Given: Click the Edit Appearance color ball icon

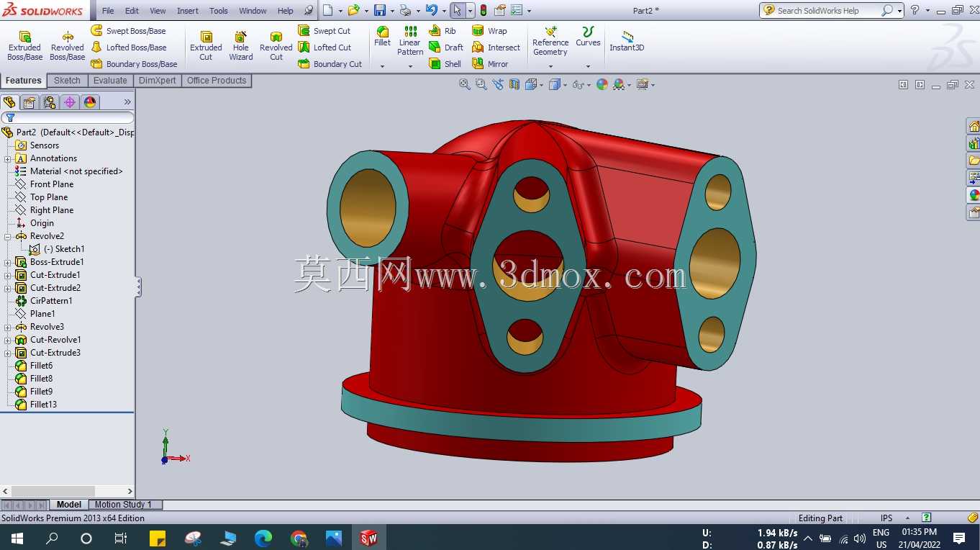Looking at the screenshot, I should [x=602, y=84].
